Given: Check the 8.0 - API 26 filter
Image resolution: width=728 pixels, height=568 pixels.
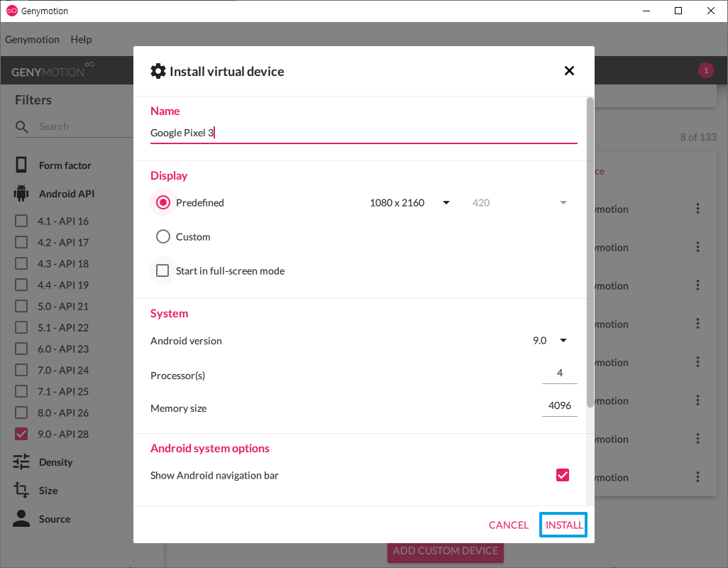Looking at the screenshot, I should point(21,413).
